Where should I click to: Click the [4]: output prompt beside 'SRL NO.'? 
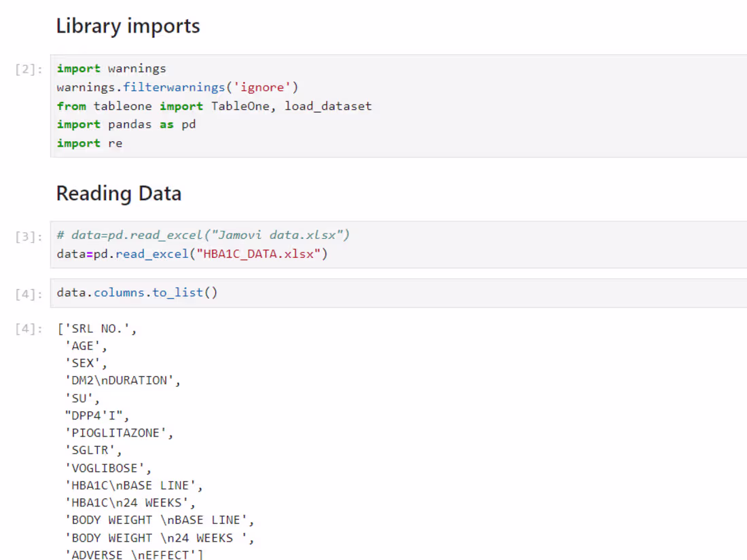pyautogui.click(x=29, y=329)
